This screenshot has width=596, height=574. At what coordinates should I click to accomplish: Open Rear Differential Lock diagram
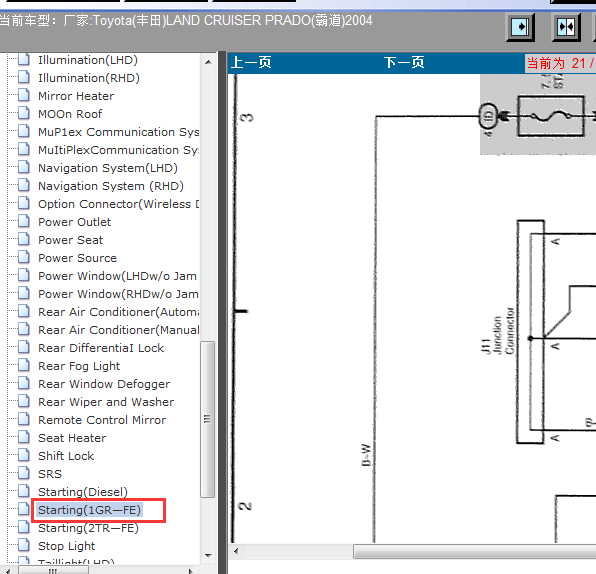click(x=101, y=348)
